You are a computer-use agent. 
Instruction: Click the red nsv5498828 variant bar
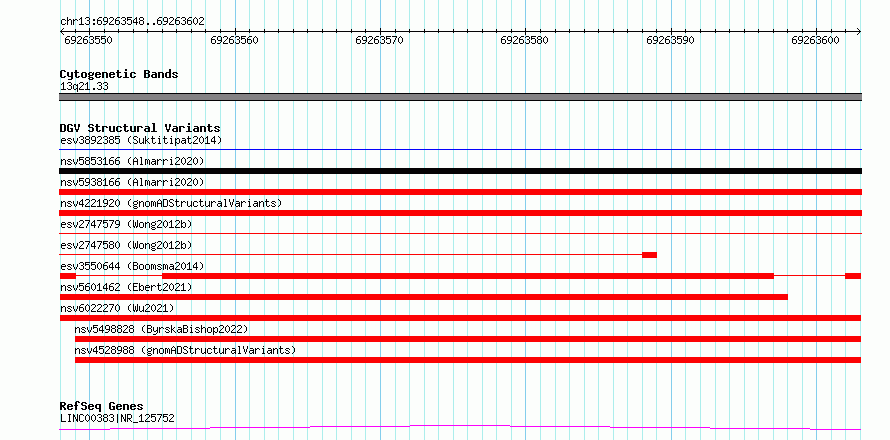pos(468,339)
